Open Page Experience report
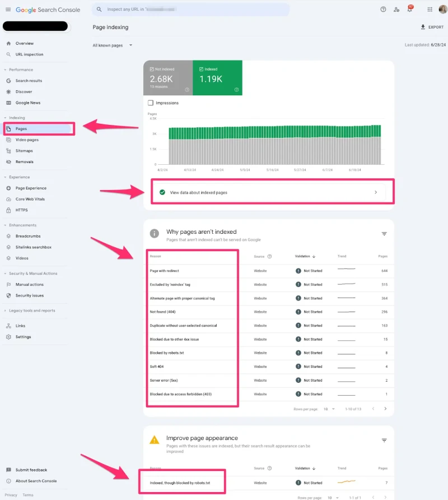The height and width of the screenshot is (500, 448). pyautogui.click(x=31, y=188)
